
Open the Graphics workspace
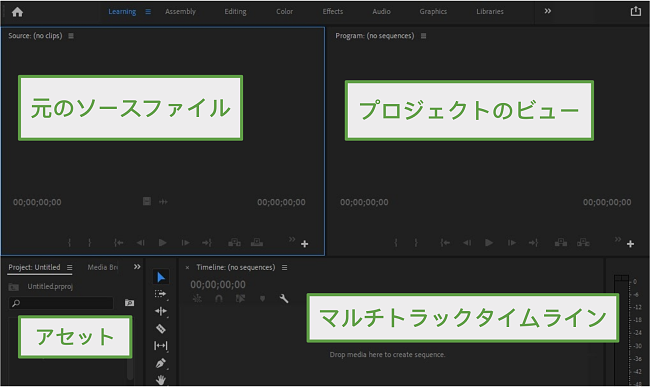[x=433, y=12]
